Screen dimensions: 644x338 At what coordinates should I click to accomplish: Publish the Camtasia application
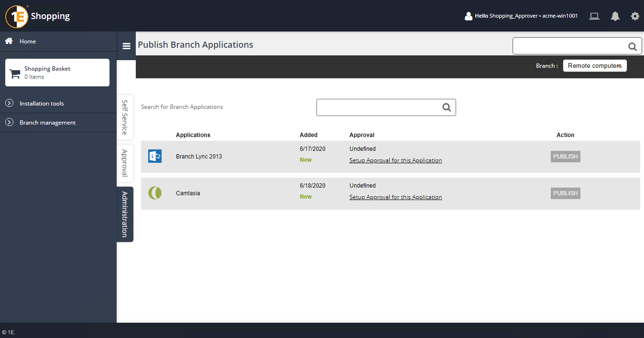(565, 193)
